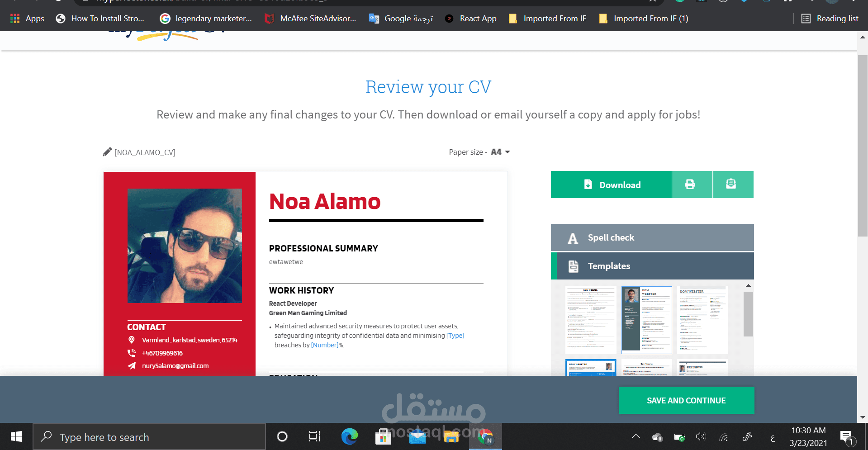Open the 'How To Install Stro...' bookmark
Viewport: 868px width, 450px height.
(x=100, y=19)
